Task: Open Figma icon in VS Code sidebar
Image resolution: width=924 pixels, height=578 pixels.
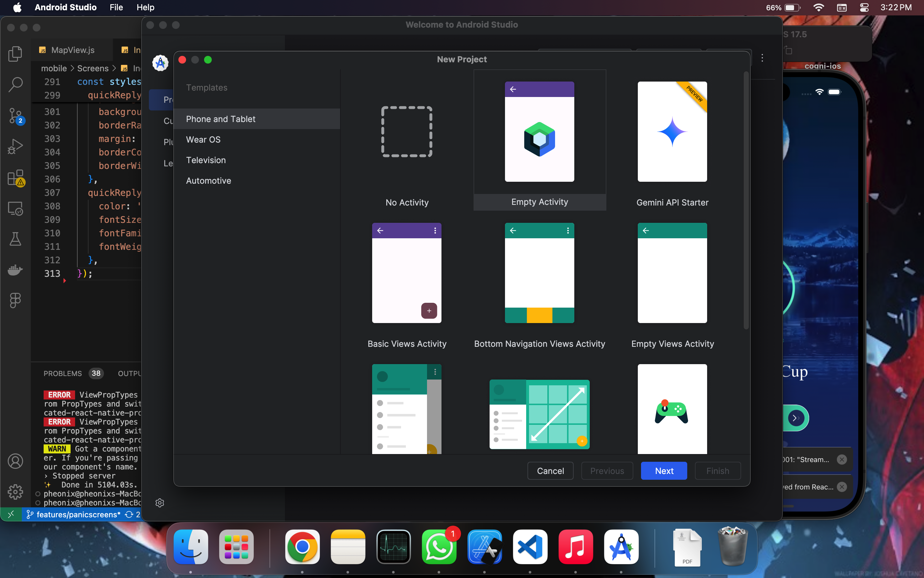Action: coord(15,301)
